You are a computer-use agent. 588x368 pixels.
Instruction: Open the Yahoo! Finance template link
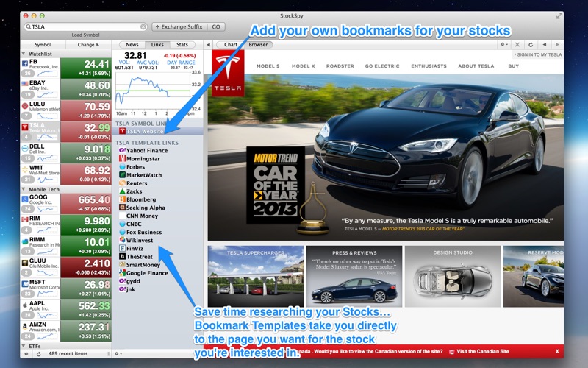click(146, 150)
